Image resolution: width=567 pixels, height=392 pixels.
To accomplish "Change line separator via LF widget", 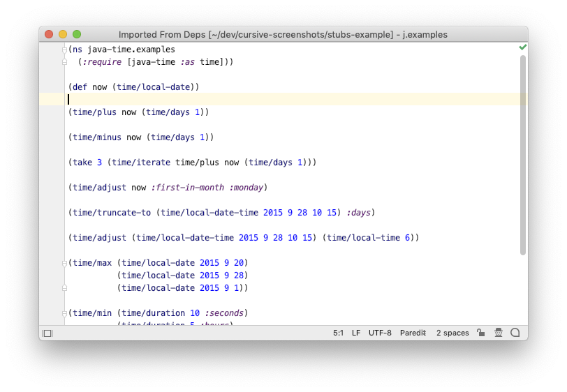I will click(x=356, y=333).
